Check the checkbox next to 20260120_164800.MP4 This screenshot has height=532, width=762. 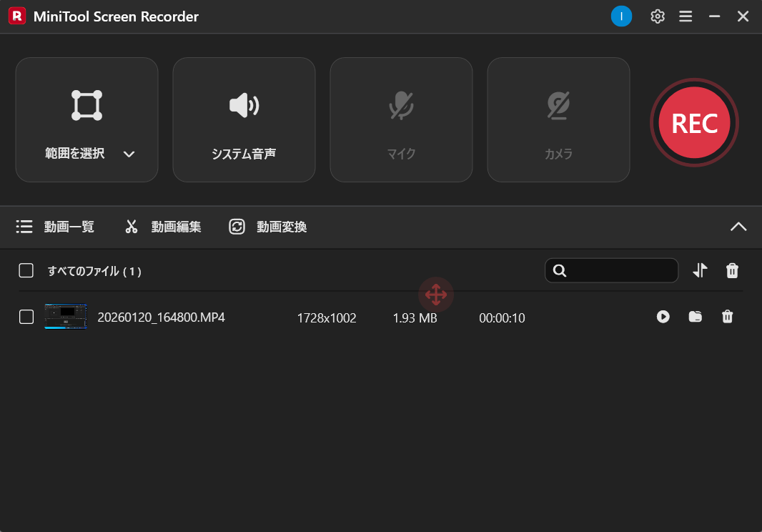(x=26, y=316)
